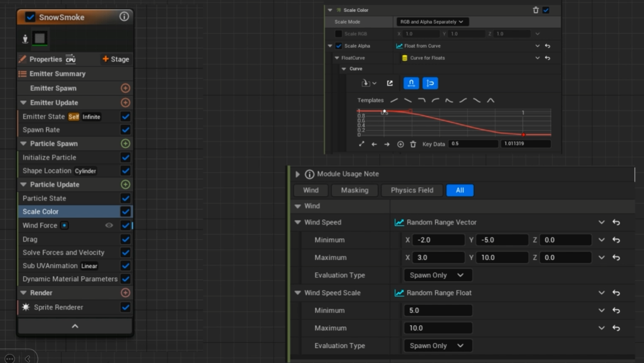The height and width of the screenshot is (363, 644).
Task: Collapse the Render section
Action: pos(23,293)
